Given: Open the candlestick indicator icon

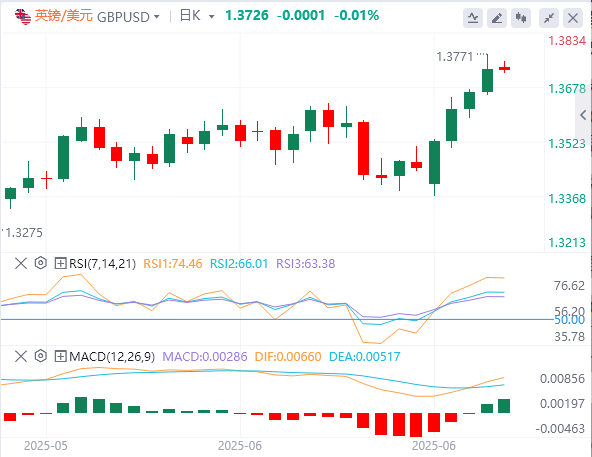Looking at the screenshot, I should pos(521,18).
